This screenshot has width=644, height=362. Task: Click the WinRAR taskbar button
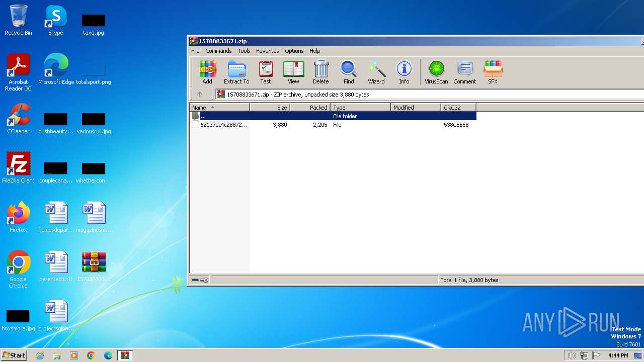tap(125, 355)
